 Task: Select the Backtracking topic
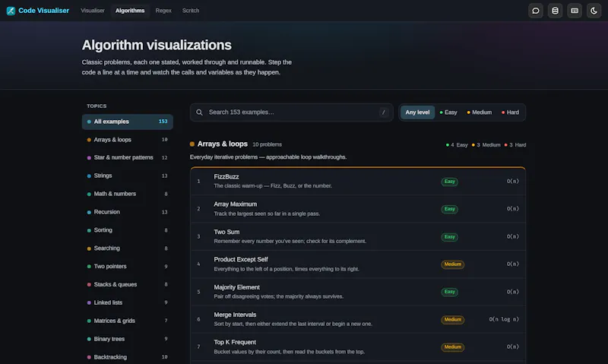coord(127,357)
